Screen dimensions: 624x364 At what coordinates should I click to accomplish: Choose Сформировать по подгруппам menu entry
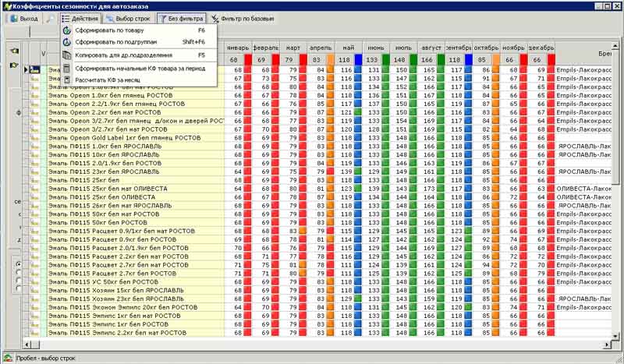pos(140,42)
